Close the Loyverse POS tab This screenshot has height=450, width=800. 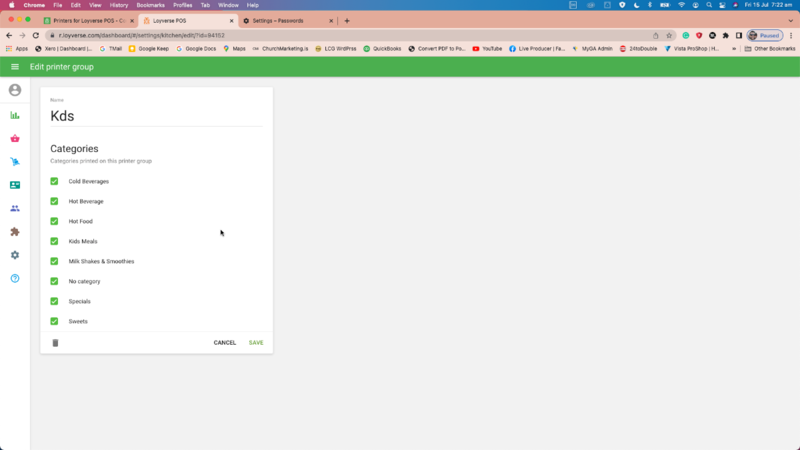232,21
